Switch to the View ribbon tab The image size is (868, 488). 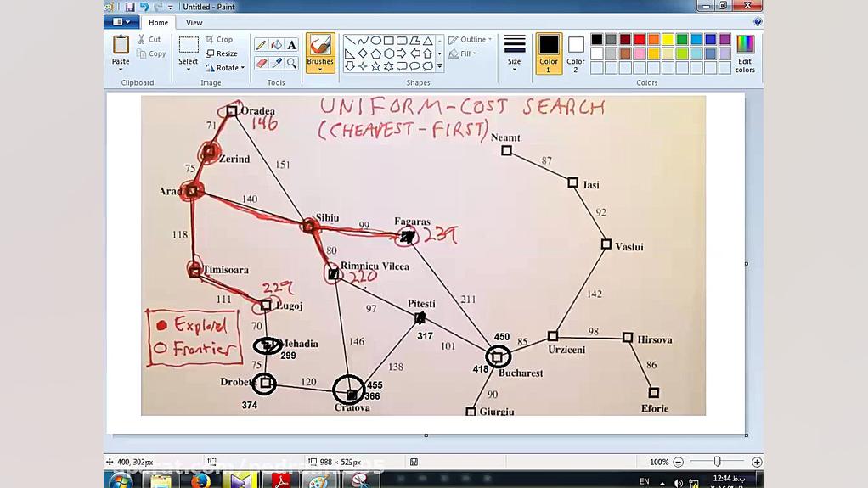coord(194,23)
